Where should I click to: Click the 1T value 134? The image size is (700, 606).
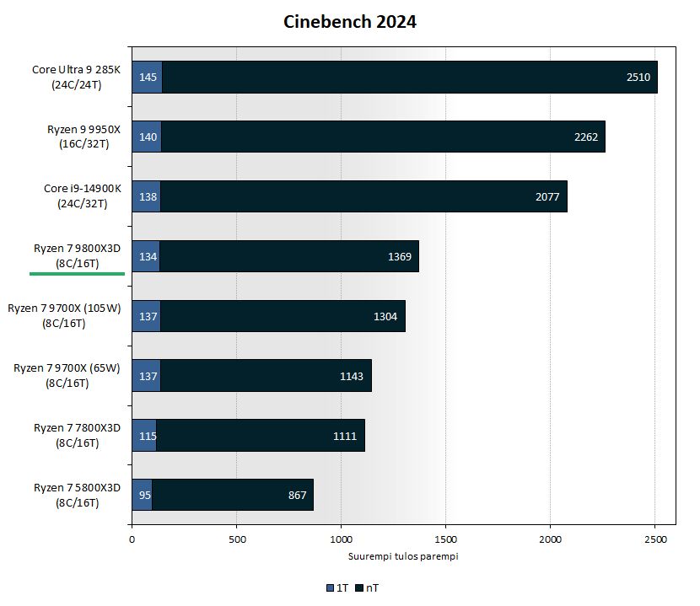(x=148, y=256)
